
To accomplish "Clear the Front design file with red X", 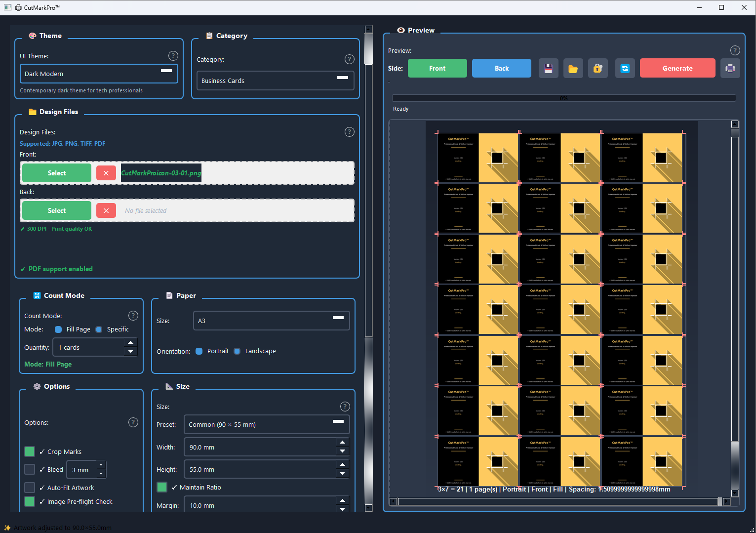I will pyautogui.click(x=106, y=173).
